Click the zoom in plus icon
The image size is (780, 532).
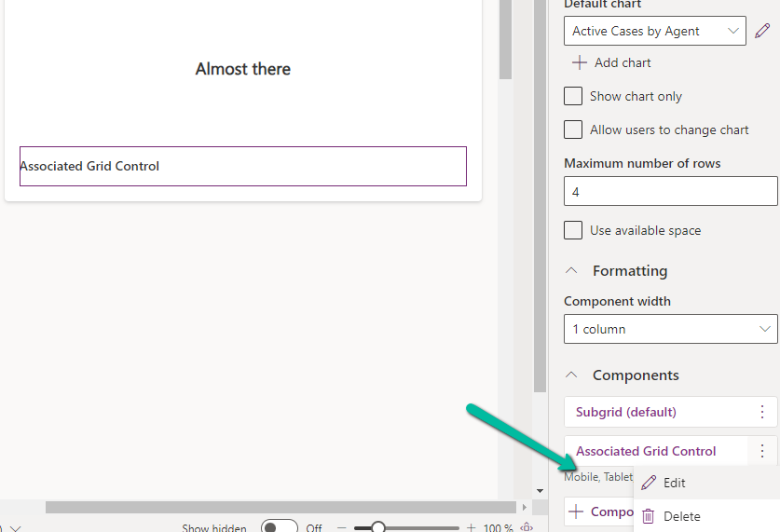click(471, 527)
